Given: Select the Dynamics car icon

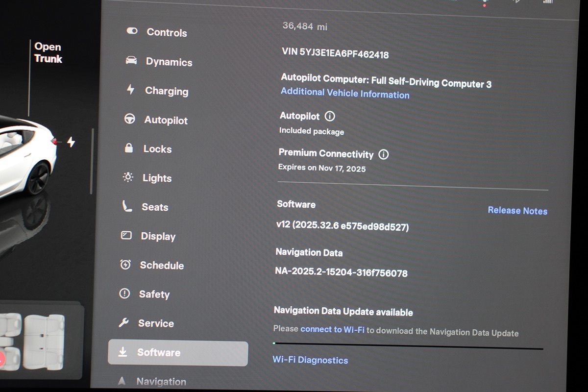Looking at the screenshot, I should point(131,60).
